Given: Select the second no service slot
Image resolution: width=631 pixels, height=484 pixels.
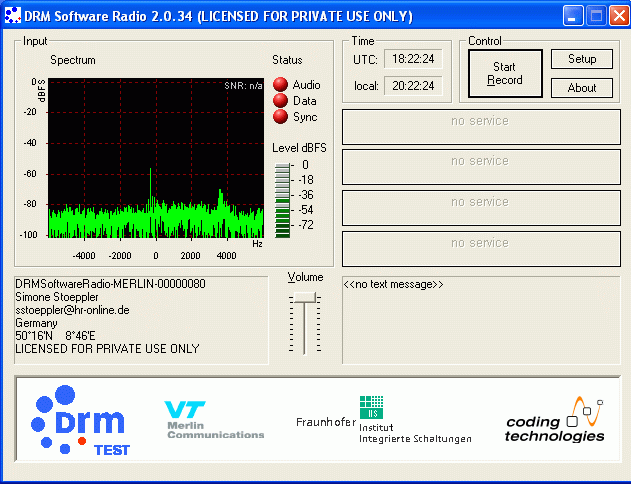Looking at the screenshot, I should [481, 167].
